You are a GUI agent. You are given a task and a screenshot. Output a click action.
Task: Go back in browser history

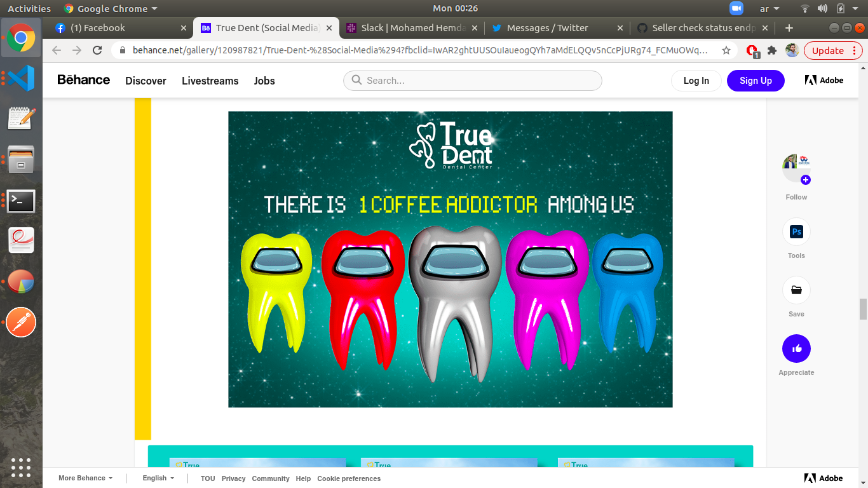(57, 51)
